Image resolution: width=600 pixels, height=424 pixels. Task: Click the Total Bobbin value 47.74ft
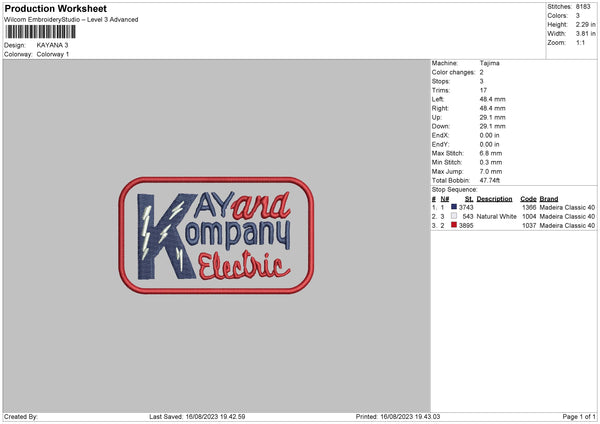(490, 180)
